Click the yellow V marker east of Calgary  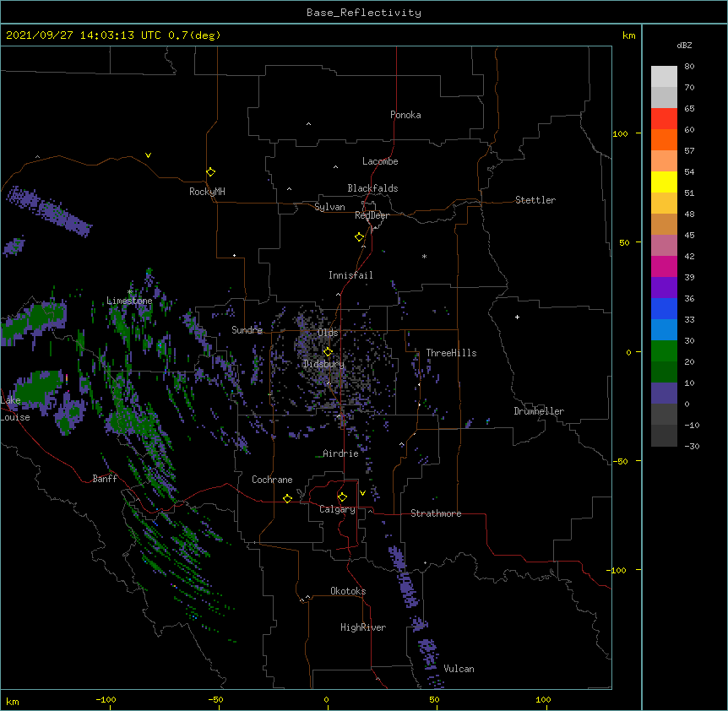coord(362,493)
